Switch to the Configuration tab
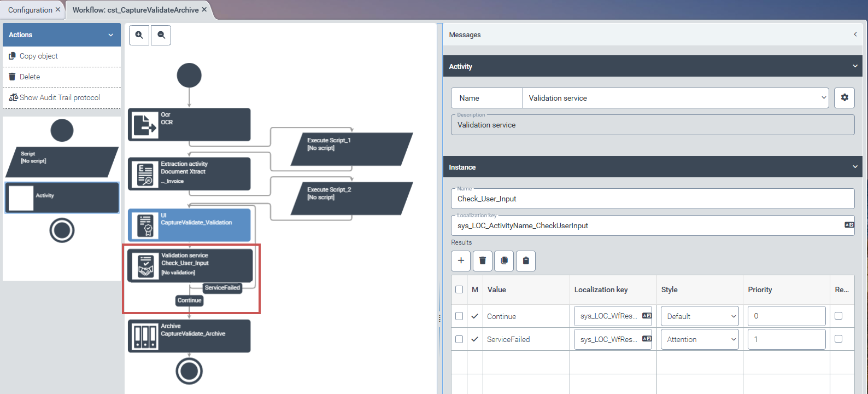The width and height of the screenshot is (868, 394). click(30, 10)
